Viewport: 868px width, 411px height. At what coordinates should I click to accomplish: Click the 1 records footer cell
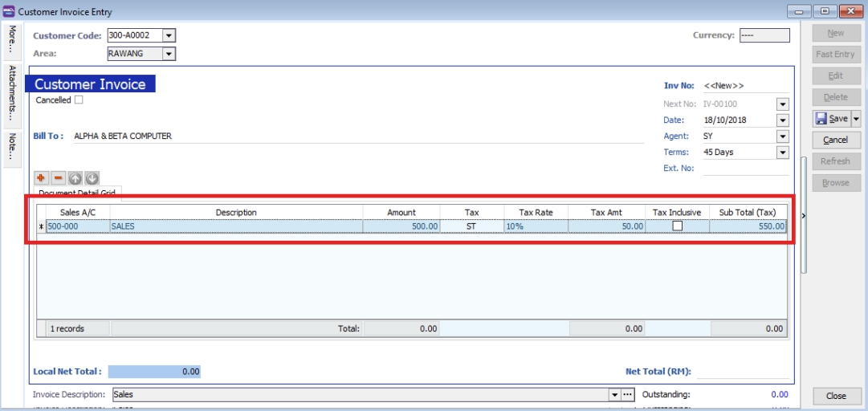coord(78,328)
